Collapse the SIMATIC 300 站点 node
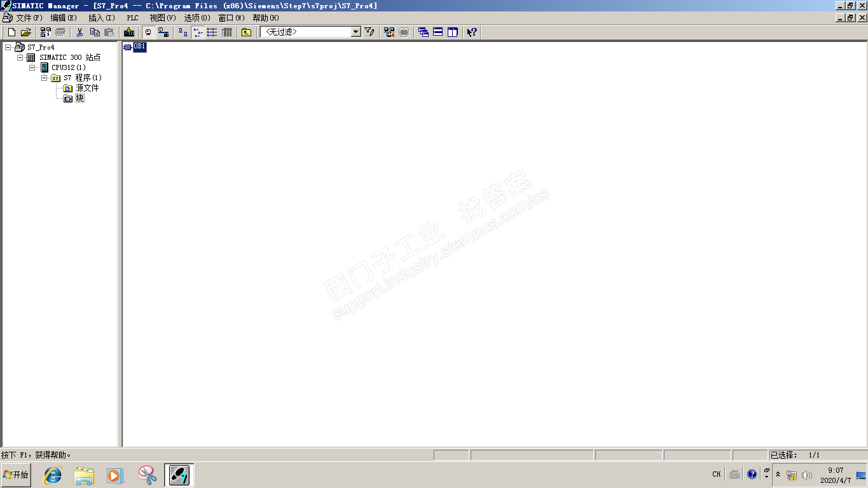This screenshot has height=488, width=868. (x=20, y=57)
